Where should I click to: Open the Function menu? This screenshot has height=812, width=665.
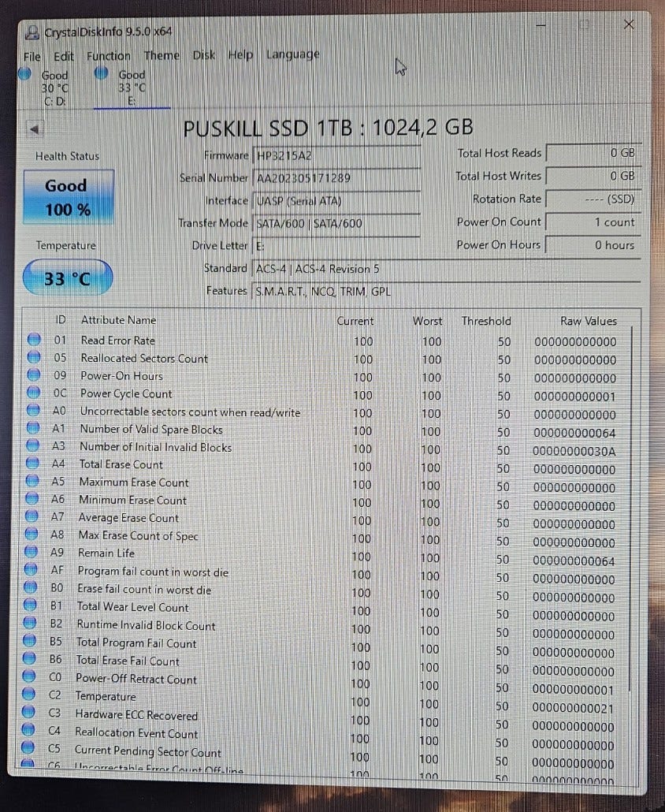point(108,55)
